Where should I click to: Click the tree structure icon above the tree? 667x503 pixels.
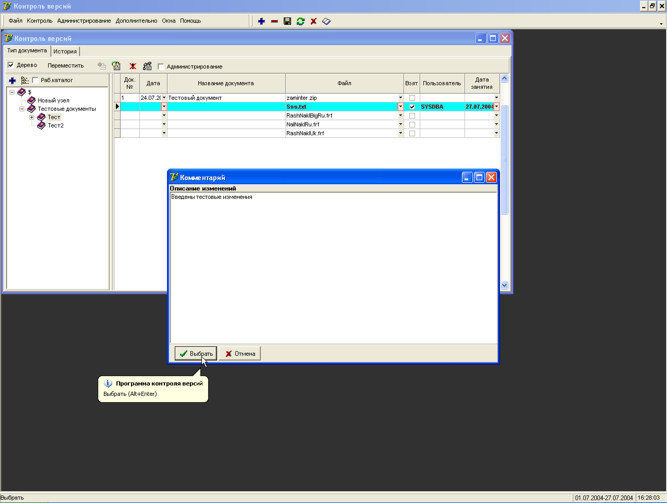[x=25, y=80]
